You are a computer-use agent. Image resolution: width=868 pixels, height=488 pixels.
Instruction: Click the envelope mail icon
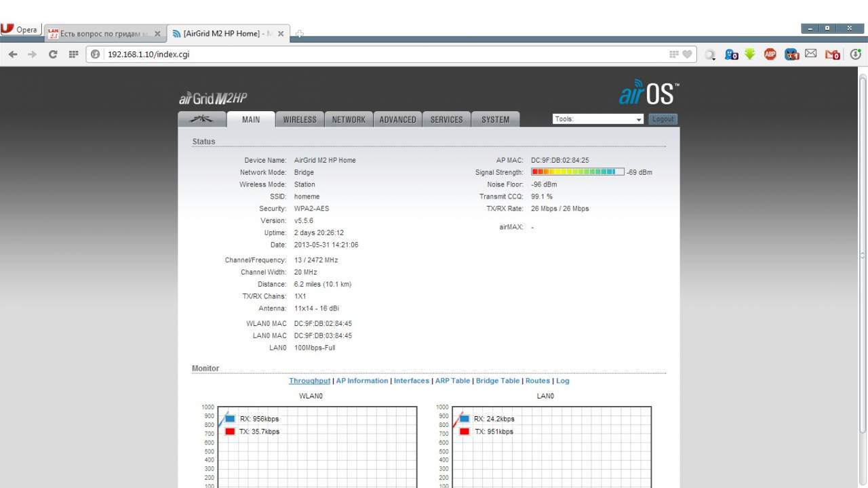coord(811,54)
